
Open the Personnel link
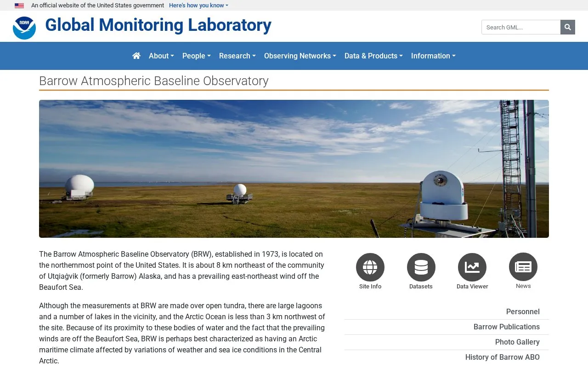tap(523, 311)
